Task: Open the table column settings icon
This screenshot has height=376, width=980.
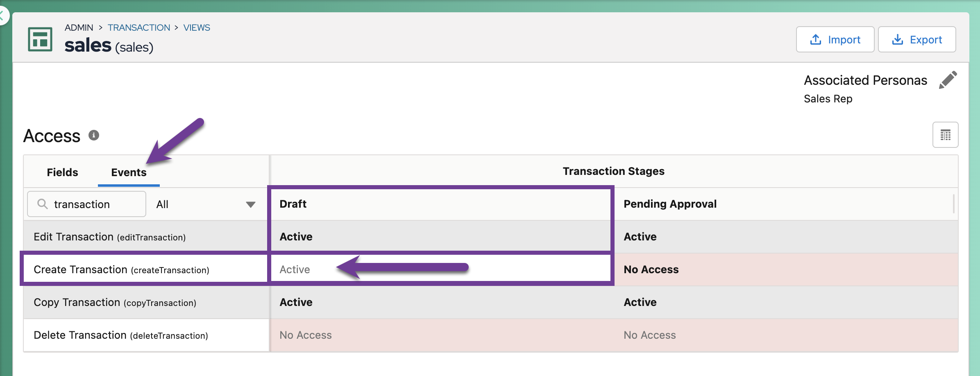Action: [945, 135]
